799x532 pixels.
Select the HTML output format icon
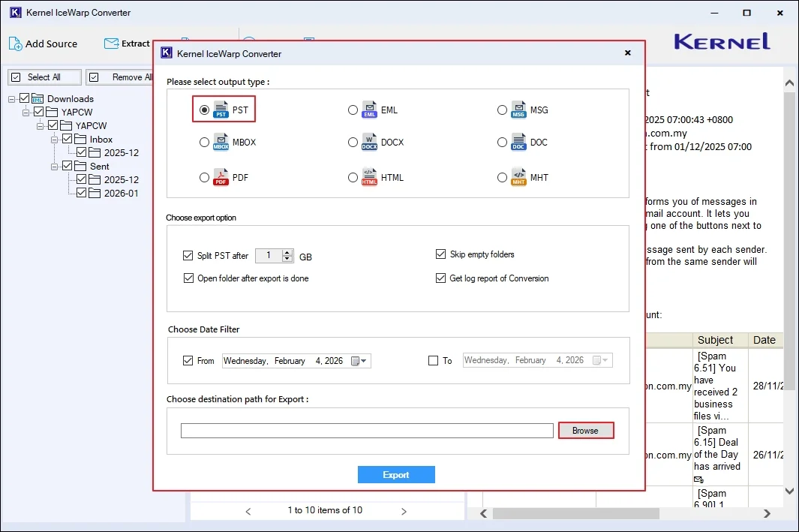(370, 177)
